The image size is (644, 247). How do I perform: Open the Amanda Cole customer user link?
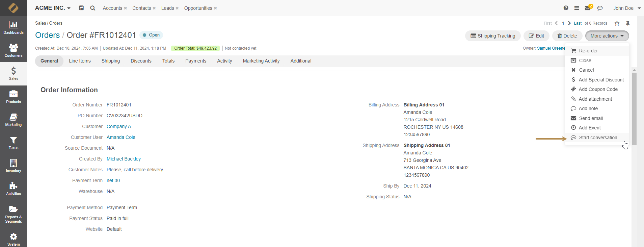point(121,137)
